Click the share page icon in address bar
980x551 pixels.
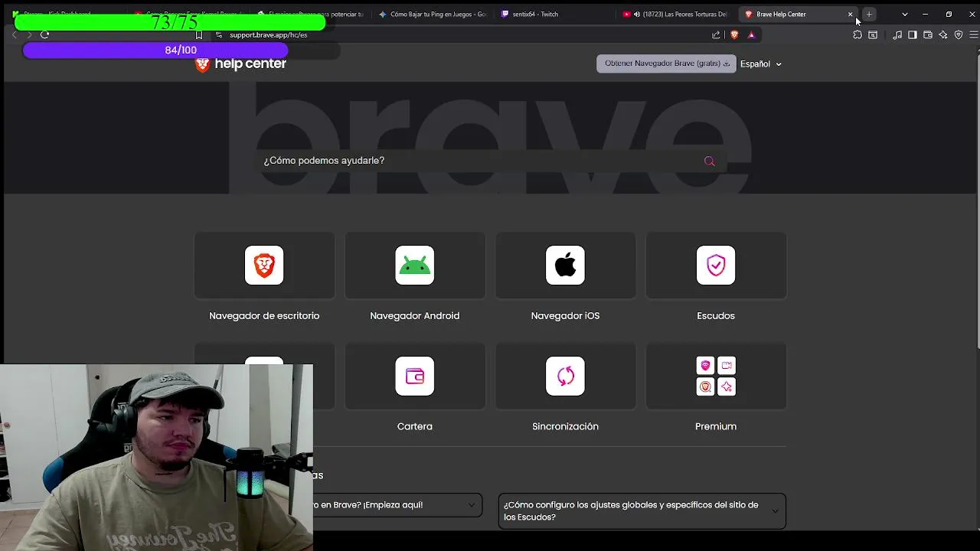pyautogui.click(x=716, y=34)
